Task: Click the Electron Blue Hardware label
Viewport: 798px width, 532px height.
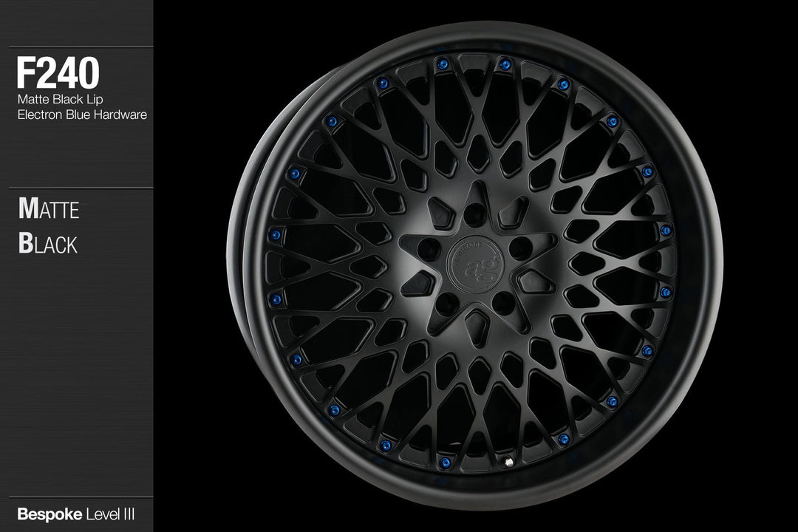Action: click(x=81, y=115)
